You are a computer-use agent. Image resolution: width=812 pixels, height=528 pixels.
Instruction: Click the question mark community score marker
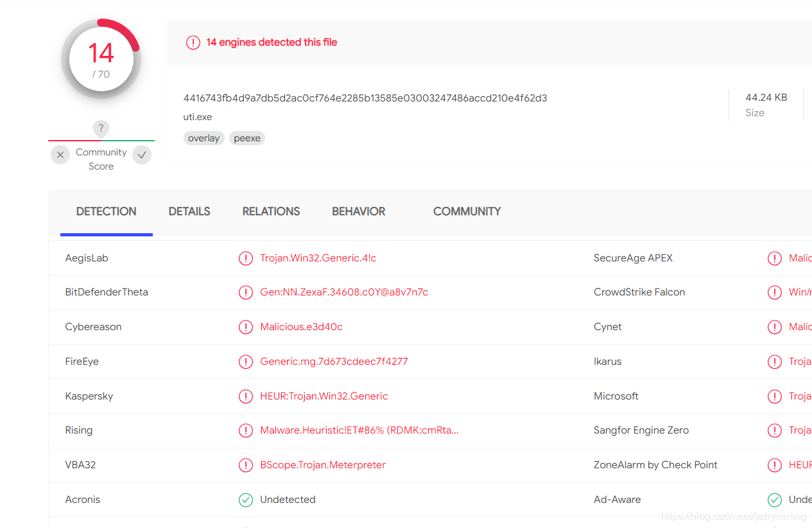101,128
